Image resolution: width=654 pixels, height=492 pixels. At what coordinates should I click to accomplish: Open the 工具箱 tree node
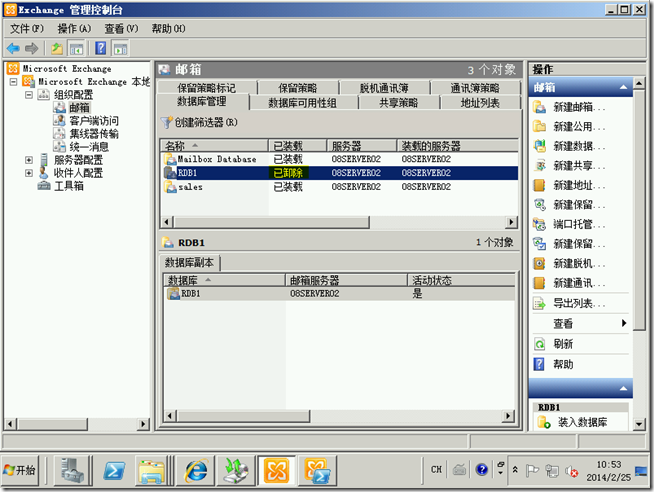tap(68, 186)
